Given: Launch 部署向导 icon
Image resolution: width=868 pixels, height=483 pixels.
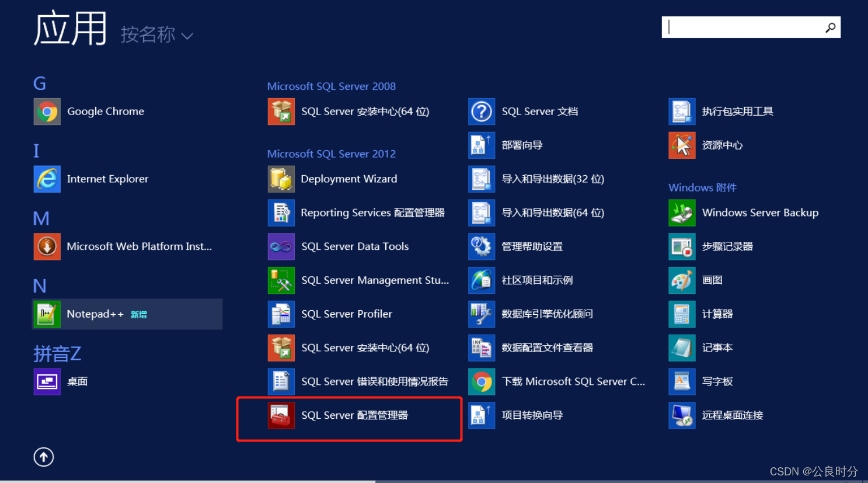Looking at the screenshot, I should [482, 145].
